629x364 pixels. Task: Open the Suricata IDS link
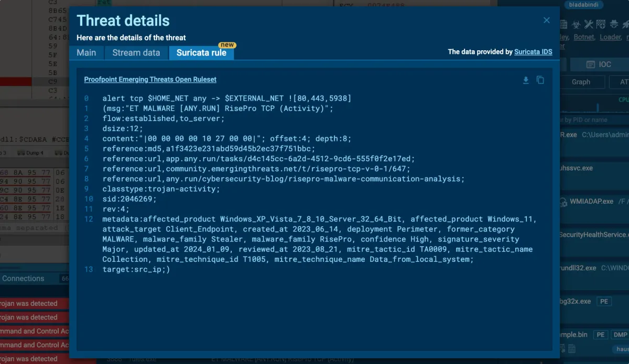pos(533,52)
